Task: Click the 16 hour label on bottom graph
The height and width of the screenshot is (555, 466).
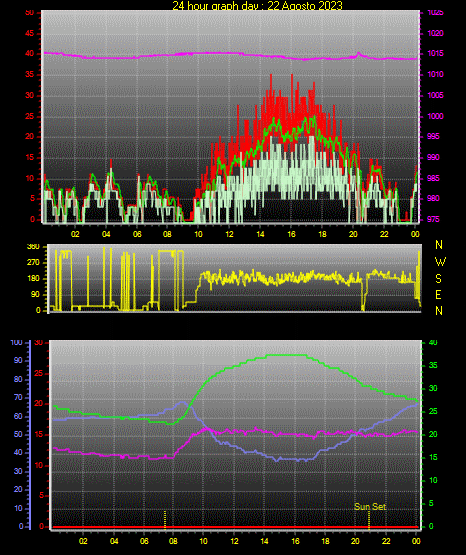Action: click(295, 541)
